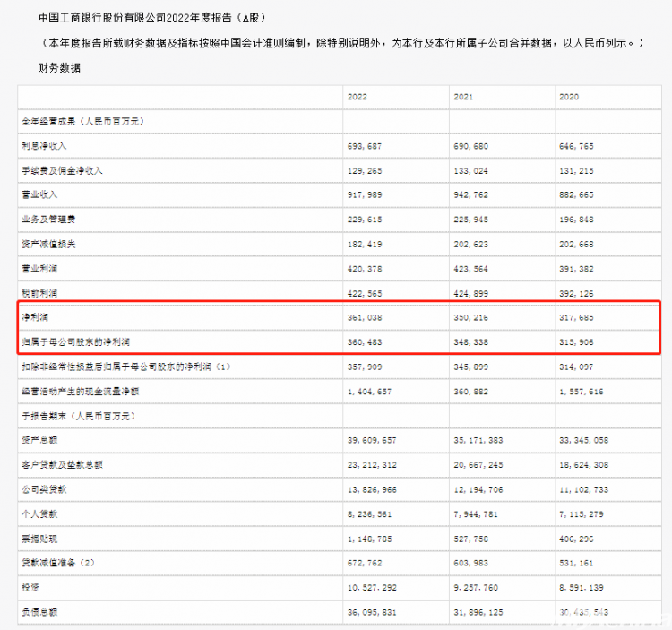Select the 票据贴现 row label
The image size is (672, 630).
click(x=39, y=539)
